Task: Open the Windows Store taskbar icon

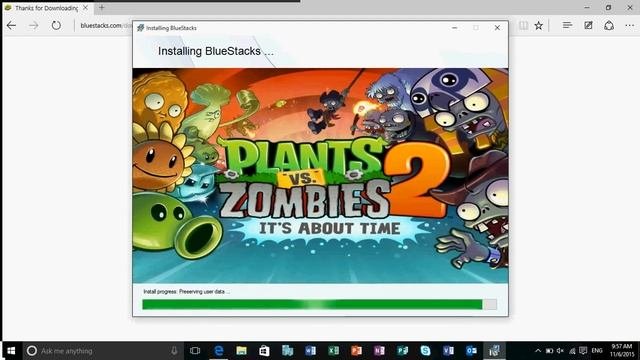Action: (x=264, y=351)
